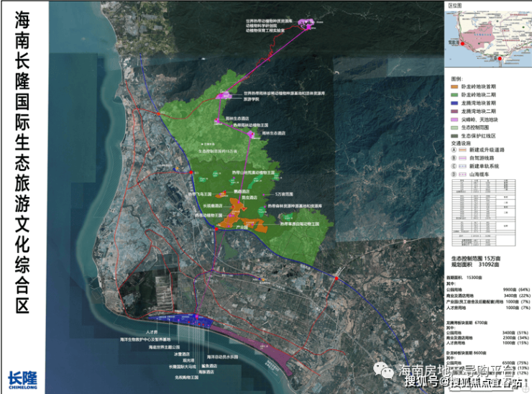Click dark swatch for 生态保护红线区
This screenshot has width=532, height=394.
[454, 136]
